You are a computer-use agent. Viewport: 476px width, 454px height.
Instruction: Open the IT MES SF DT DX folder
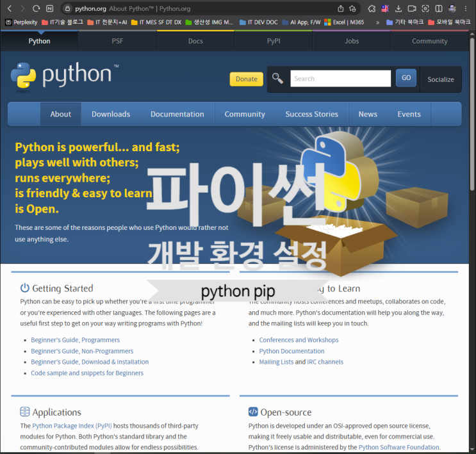coord(156,22)
